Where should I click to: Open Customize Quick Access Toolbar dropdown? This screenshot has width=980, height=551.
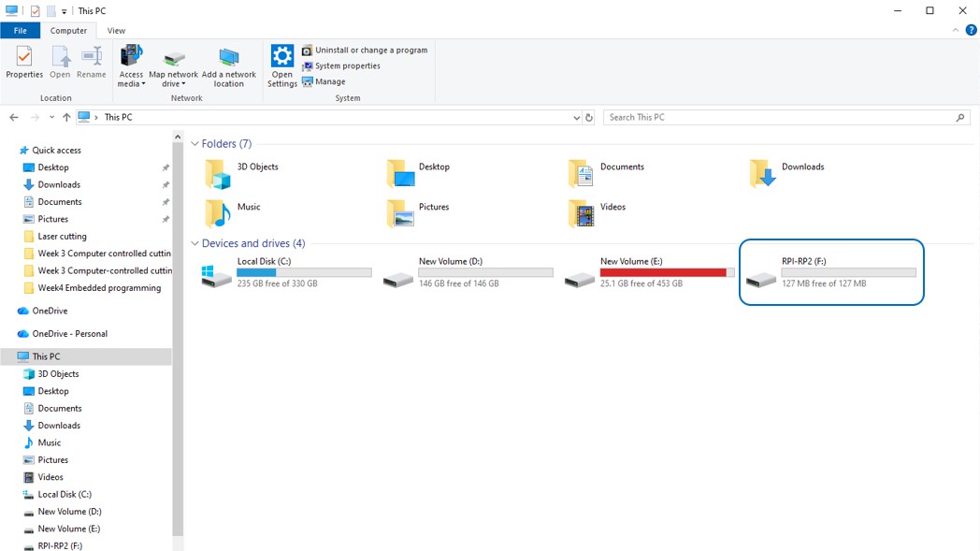(64, 11)
